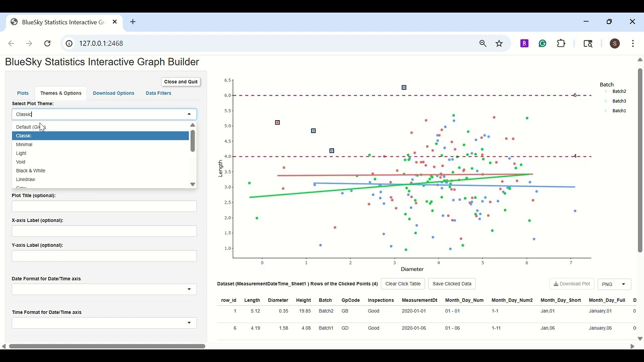The width and height of the screenshot is (644, 362).
Task: Click the Y-axis Label input field
Action: tap(104, 256)
